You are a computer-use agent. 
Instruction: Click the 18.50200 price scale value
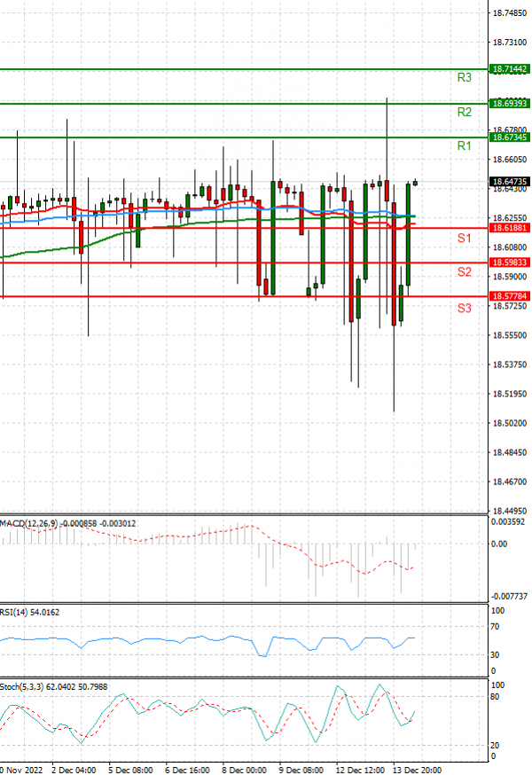pos(510,423)
